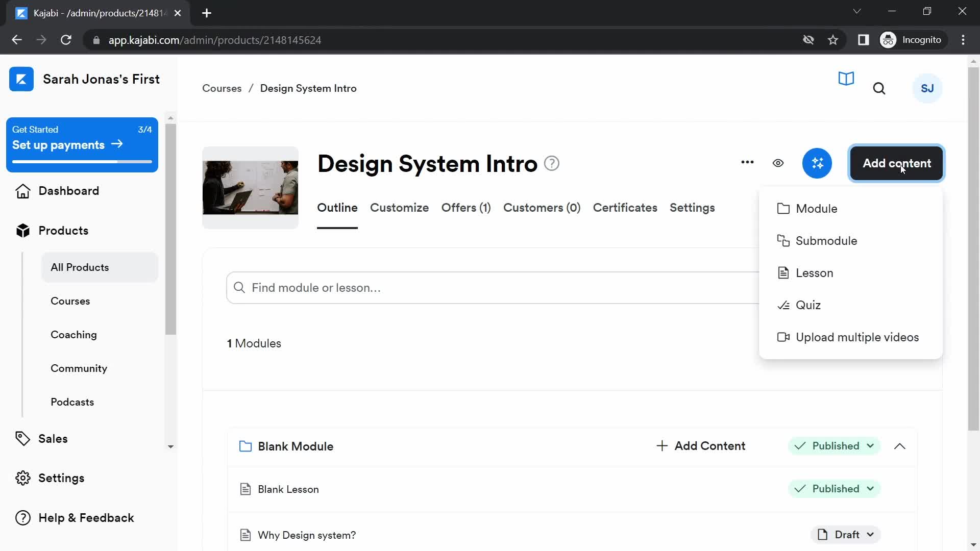Switch to the Customize tab

point(399,208)
